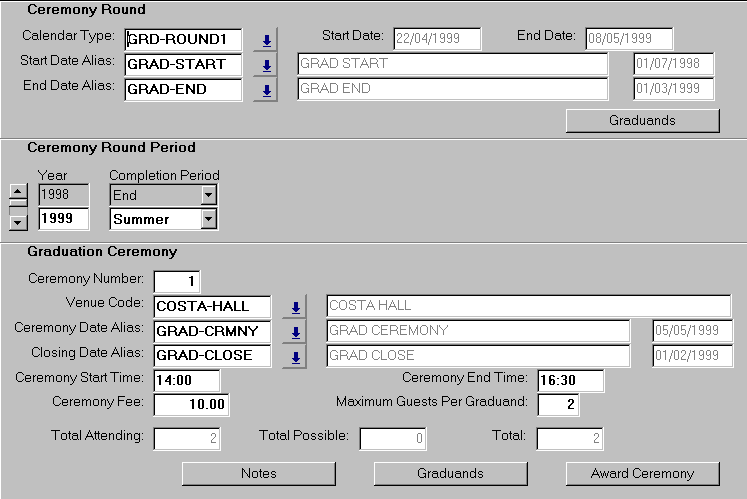Focus the Maximum Guests Per Graduand field
Image resolution: width=747 pixels, height=499 pixels.
558,404
